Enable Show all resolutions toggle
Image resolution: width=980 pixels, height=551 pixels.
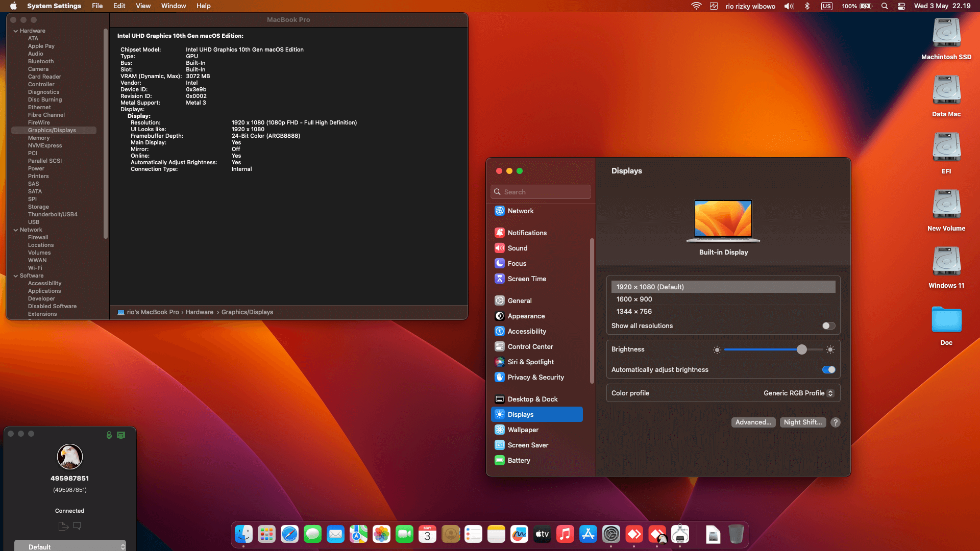[828, 326]
